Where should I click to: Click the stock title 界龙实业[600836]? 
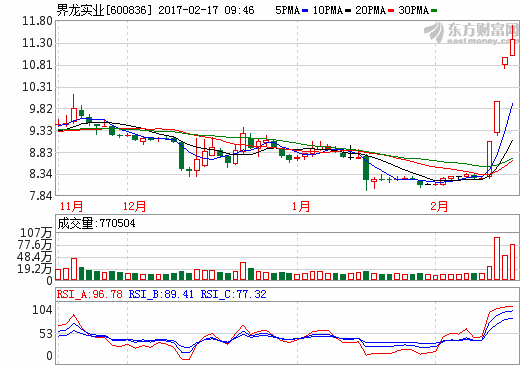point(104,10)
